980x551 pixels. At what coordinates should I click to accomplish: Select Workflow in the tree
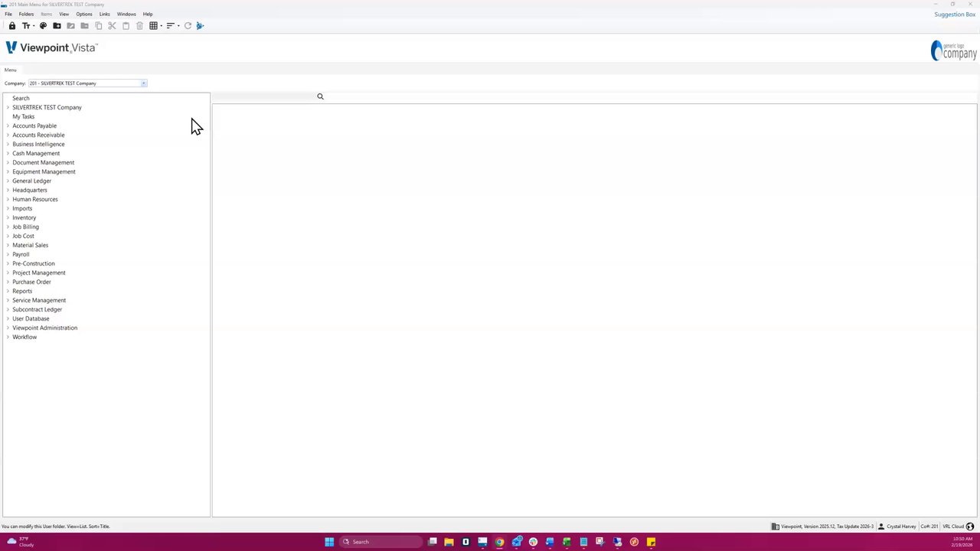tap(24, 337)
